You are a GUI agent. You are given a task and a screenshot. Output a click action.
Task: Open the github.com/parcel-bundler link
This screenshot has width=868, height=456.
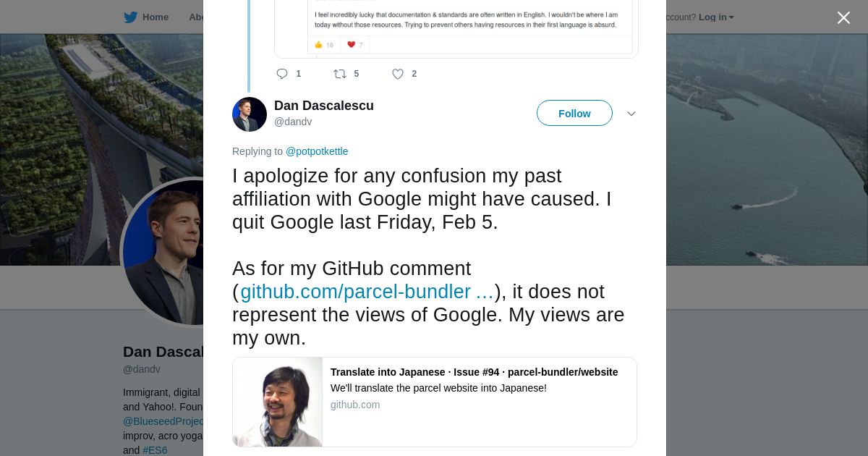coord(367,292)
